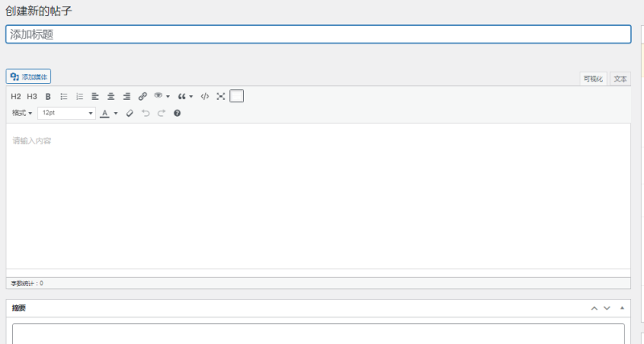Toggle the toolbar toggle button
The image size is (644, 344).
pyautogui.click(x=237, y=96)
